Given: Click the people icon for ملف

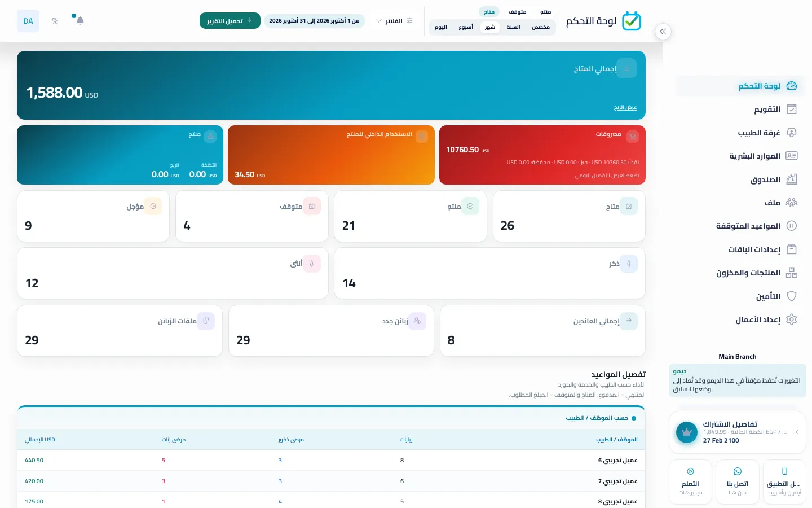Looking at the screenshot, I should [x=792, y=203].
